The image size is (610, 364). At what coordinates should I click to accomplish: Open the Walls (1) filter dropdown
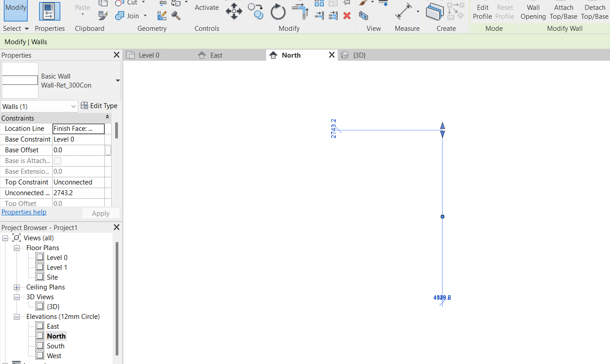pyautogui.click(x=39, y=106)
